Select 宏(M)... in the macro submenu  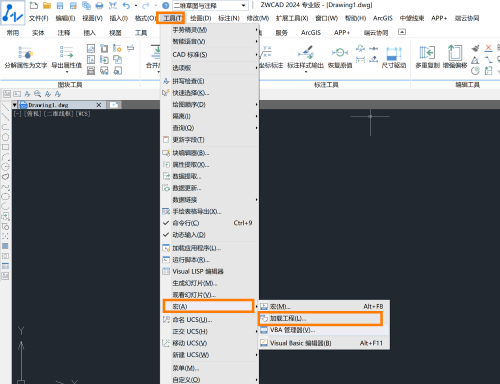[x=324, y=306]
